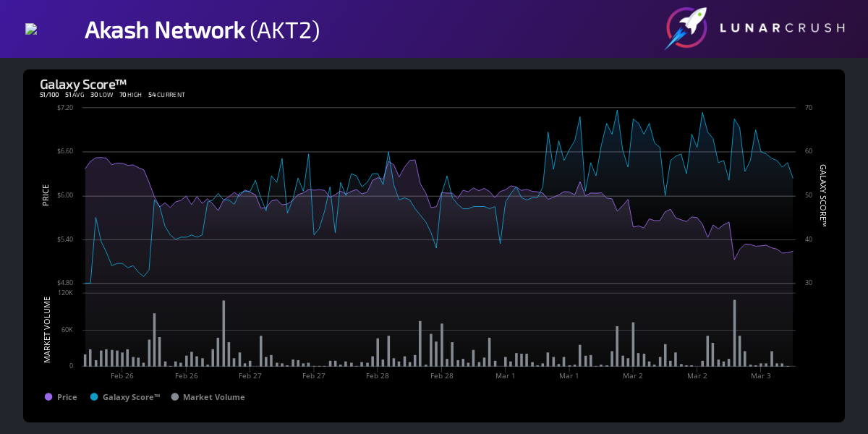Click the $7.20 price axis label
The width and height of the screenshot is (868, 434).
pos(65,108)
